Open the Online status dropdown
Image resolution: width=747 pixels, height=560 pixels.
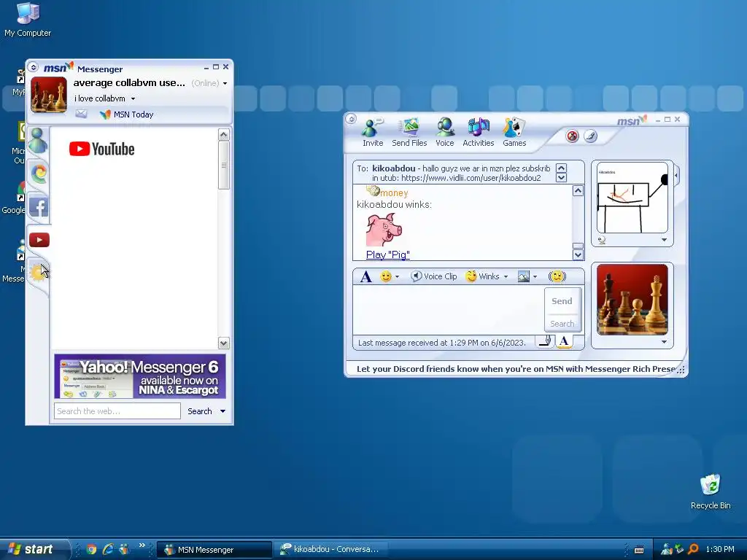(x=225, y=83)
